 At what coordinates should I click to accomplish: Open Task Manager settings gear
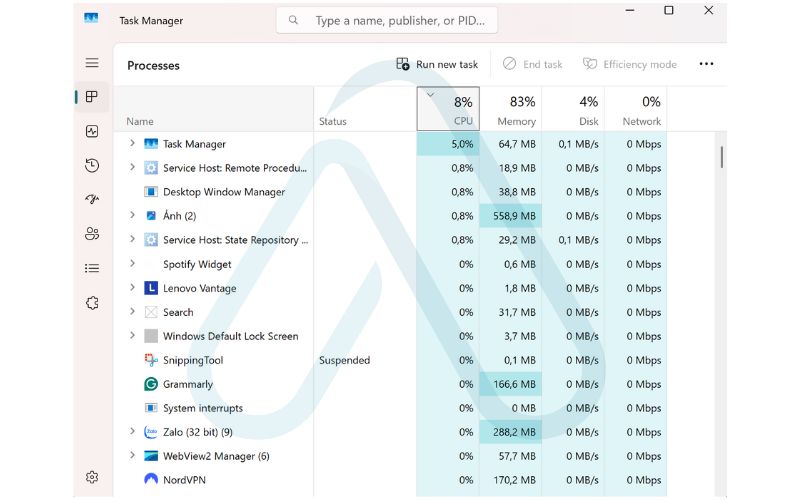92,477
